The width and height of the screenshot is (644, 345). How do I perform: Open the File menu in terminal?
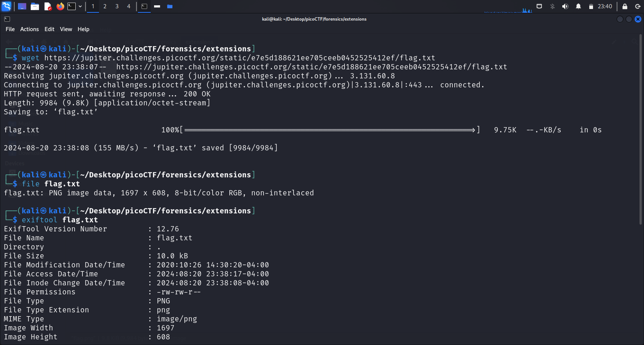[10, 29]
